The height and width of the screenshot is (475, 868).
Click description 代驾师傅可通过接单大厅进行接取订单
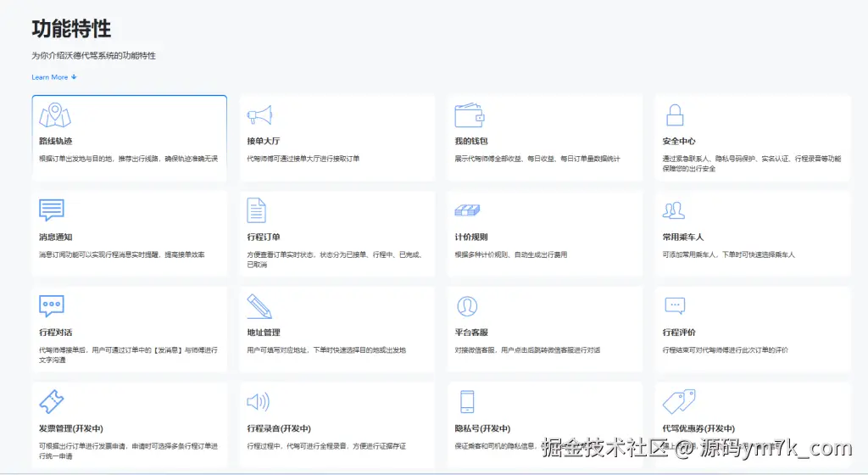coord(303,159)
